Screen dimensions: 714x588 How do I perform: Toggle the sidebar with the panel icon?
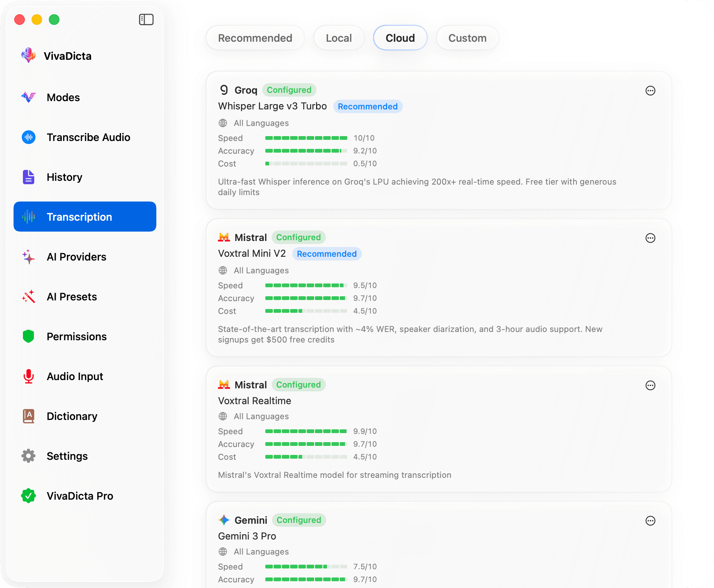(x=147, y=19)
